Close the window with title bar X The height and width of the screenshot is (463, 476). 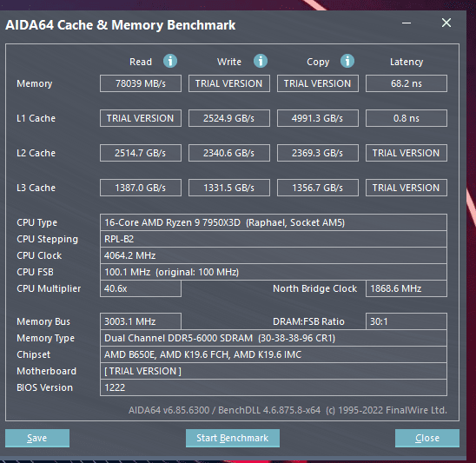pyautogui.click(x=446, y=23)
